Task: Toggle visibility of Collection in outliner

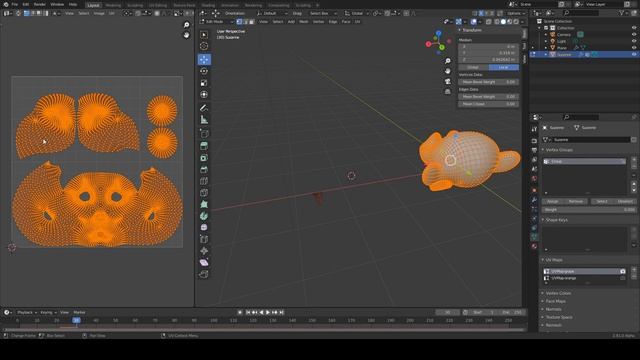Action: point(634,28)
